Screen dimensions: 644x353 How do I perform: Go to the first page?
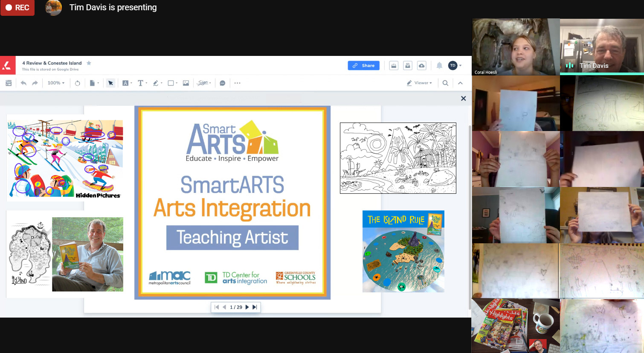217,307
